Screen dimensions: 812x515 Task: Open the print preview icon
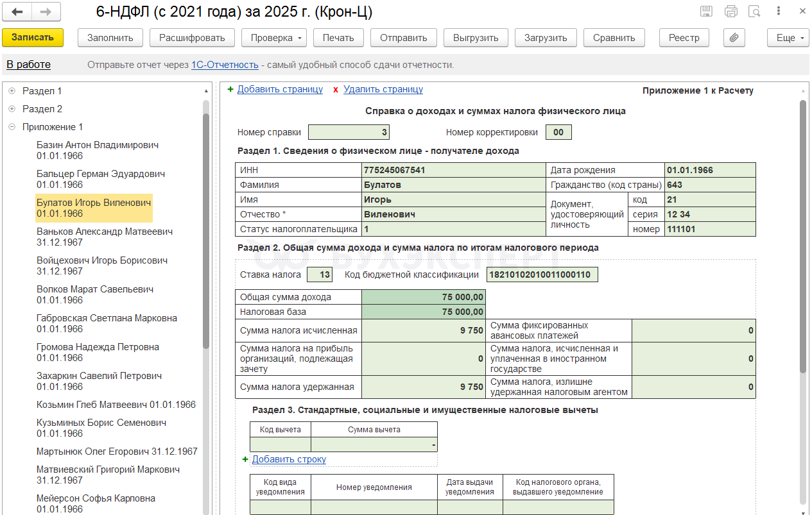[x=754, y=12]
